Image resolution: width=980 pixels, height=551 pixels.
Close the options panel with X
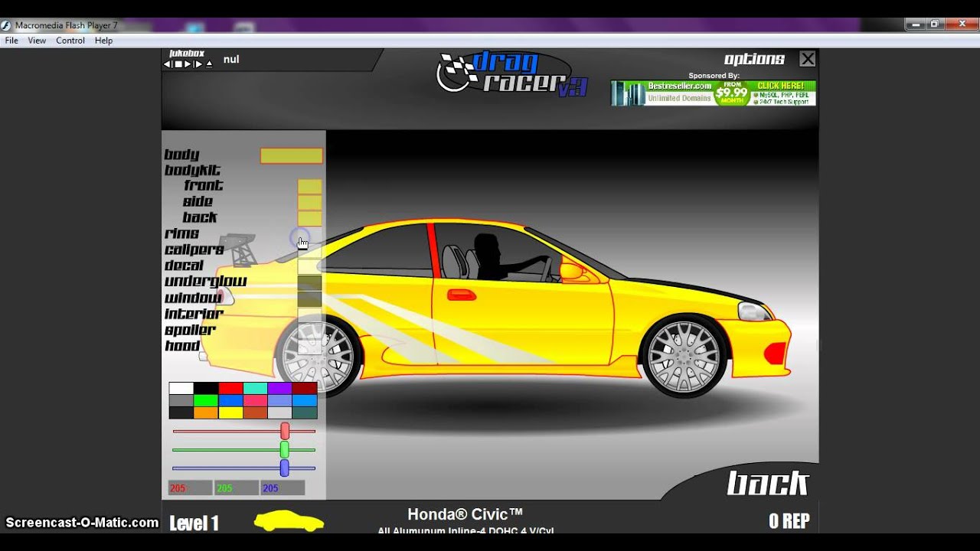coord(808,59)
